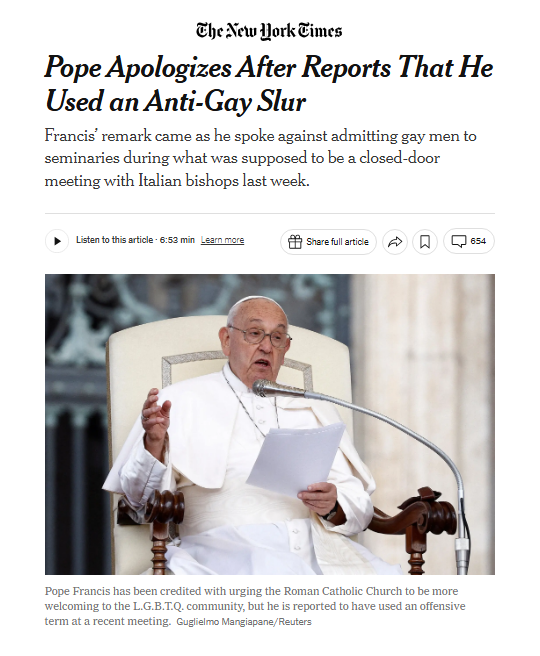Click the gift icon in Share full article

click(x=295, y=242)
